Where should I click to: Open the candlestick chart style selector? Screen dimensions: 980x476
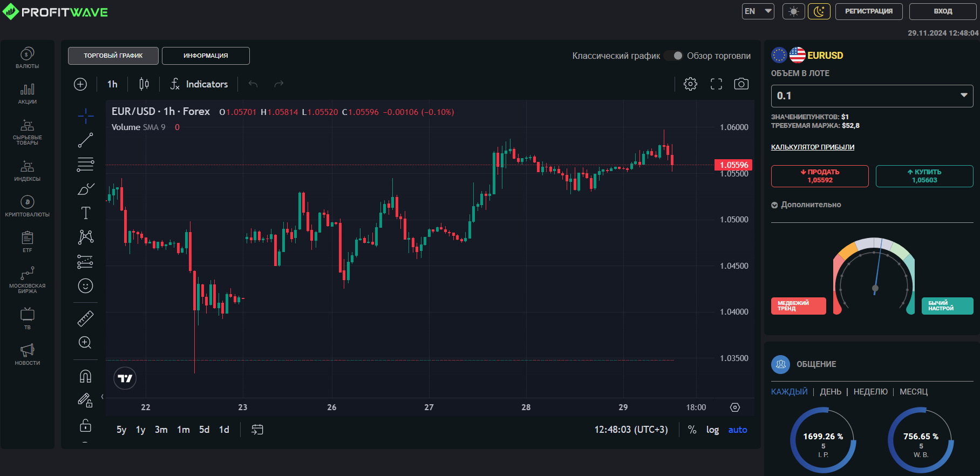tap(144, 84)
